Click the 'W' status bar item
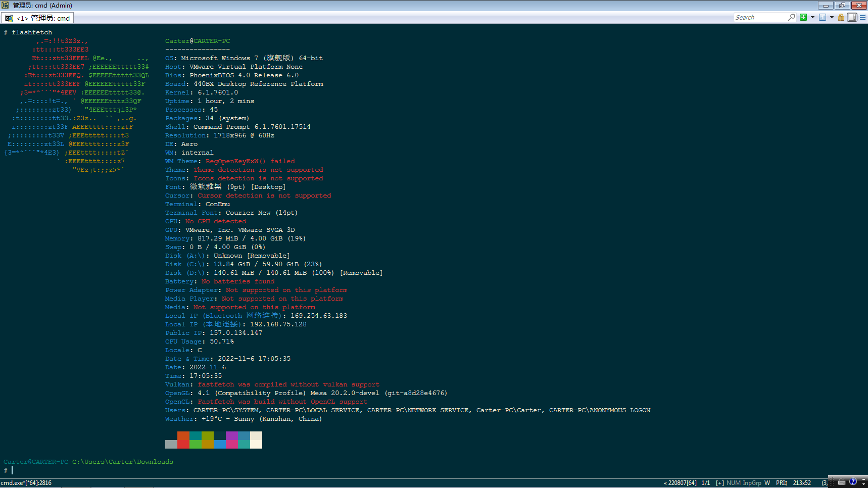The image size is (868, 488). pos(767,483)
